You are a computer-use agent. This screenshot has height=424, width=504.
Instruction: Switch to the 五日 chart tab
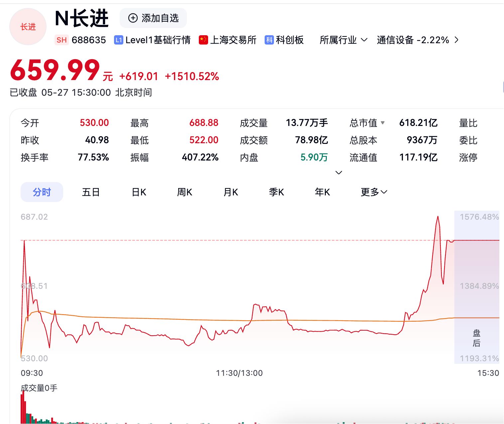pos(91,192)
